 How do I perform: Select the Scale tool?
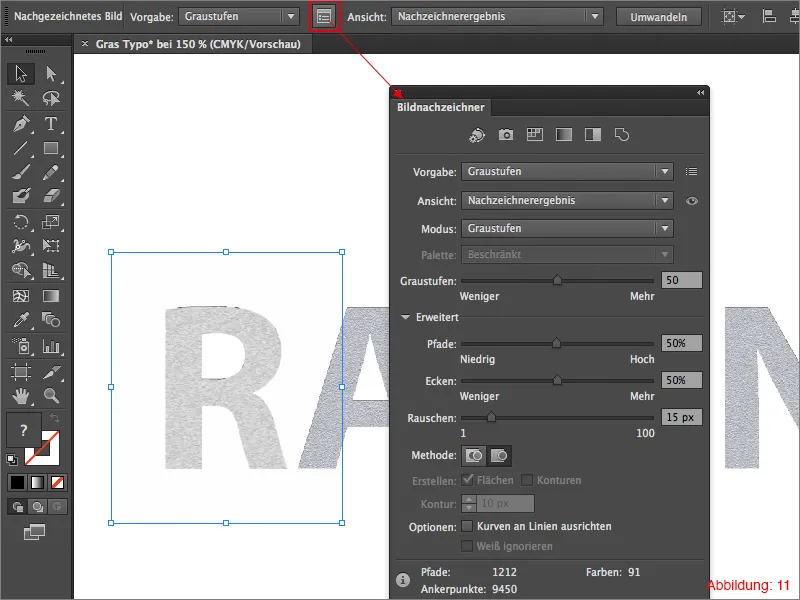(x=51, y=222)
